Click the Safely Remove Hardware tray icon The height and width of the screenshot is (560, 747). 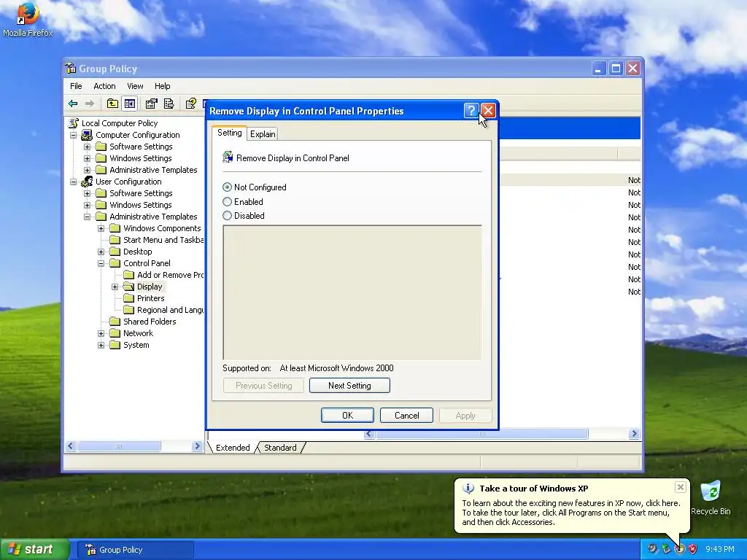click(x=666, y=549)
